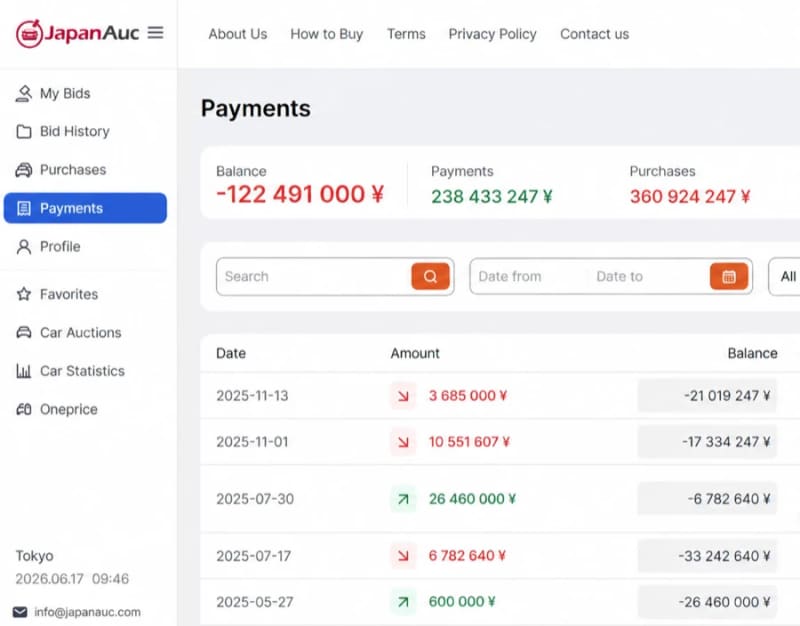The image size is (800, 626).
Task: Click the -17 334 247 ¥ balance cell
Action: click(x=707, y=442)
